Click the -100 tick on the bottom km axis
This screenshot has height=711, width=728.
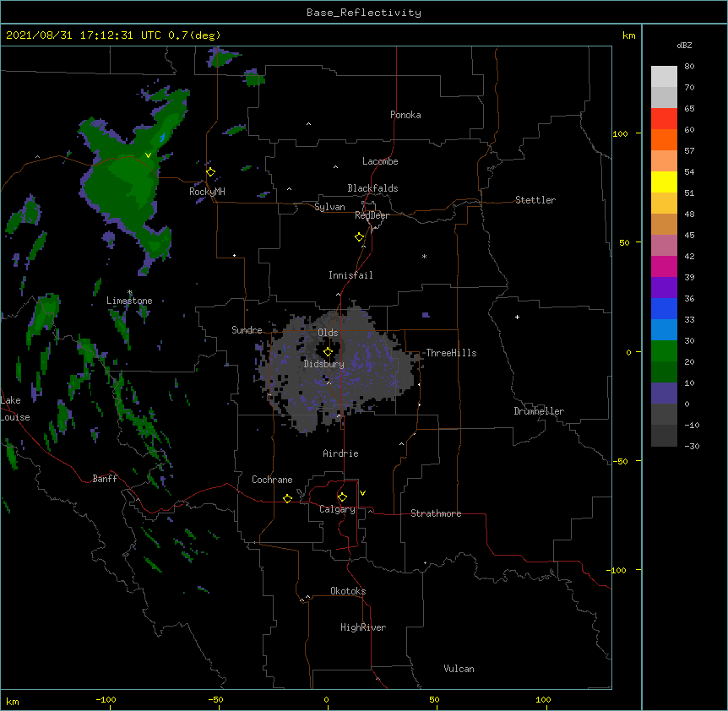pyautogui.click(x=106, y=700)
